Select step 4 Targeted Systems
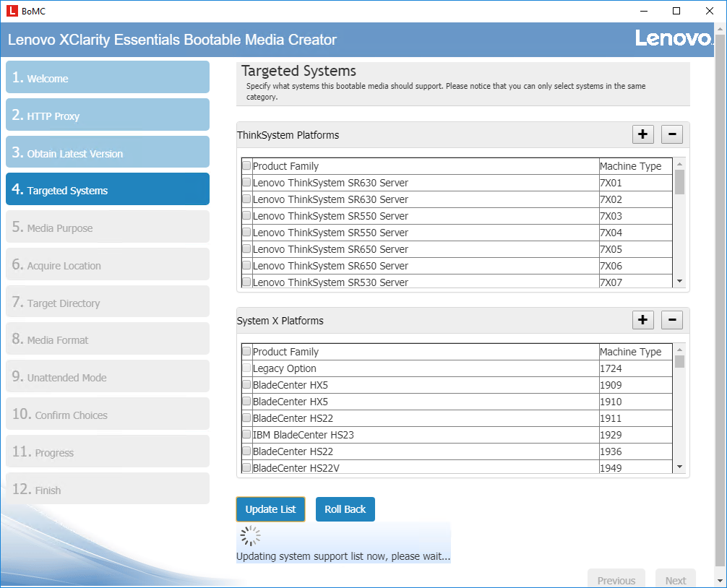The height and width of the screenshot is (588, 727). click(108, 189)
